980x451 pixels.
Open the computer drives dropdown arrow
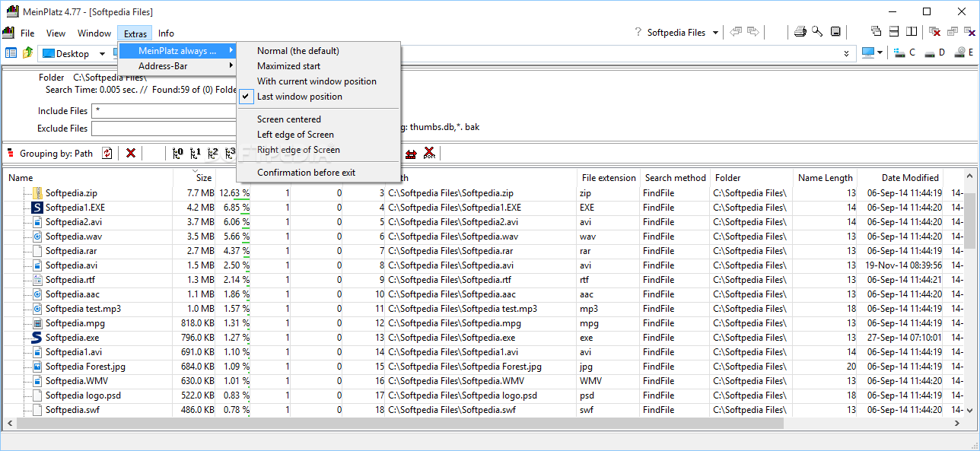tap(880, 52)
